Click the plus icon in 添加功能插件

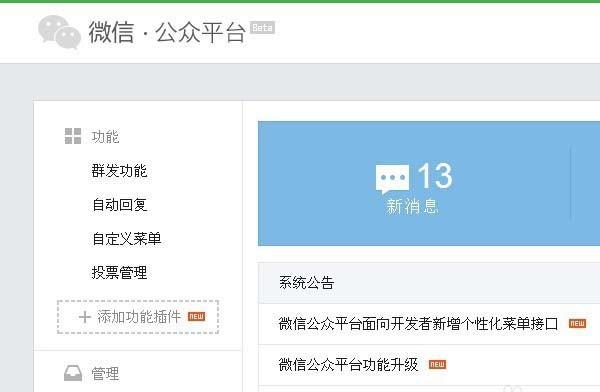tap(85, 317)
